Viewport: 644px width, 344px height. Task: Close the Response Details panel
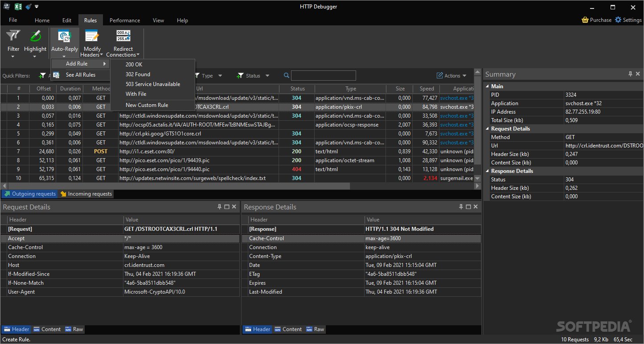click(476, 207)
